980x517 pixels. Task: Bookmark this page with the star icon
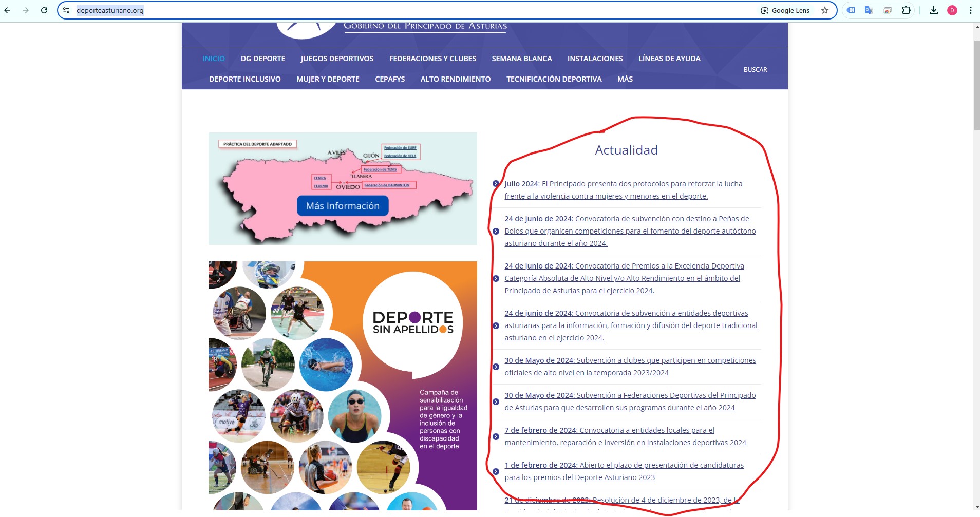pos(825,10)
